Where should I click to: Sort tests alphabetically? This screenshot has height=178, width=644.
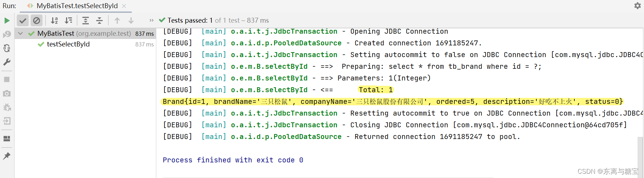(x=54, y=21)
